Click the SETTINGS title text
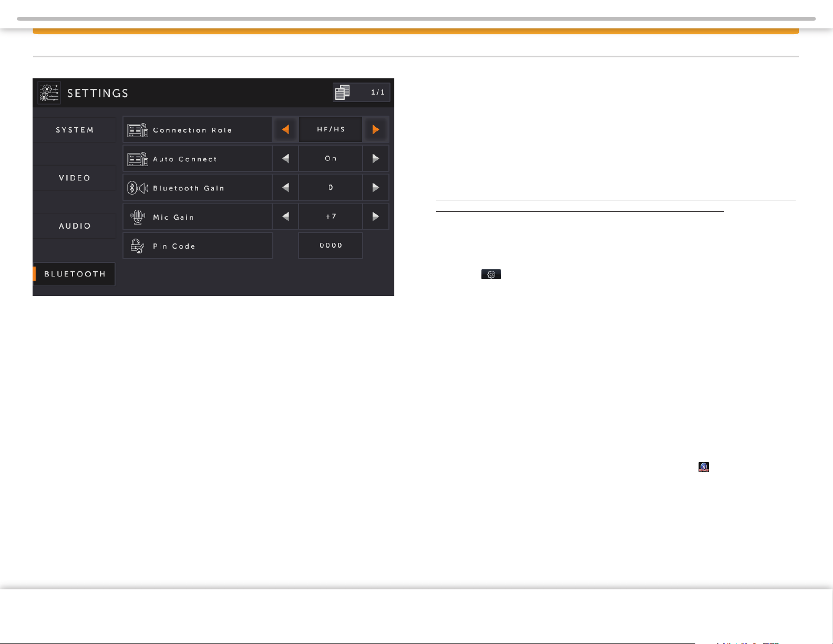The image size is (833, 644). [98, 94]
